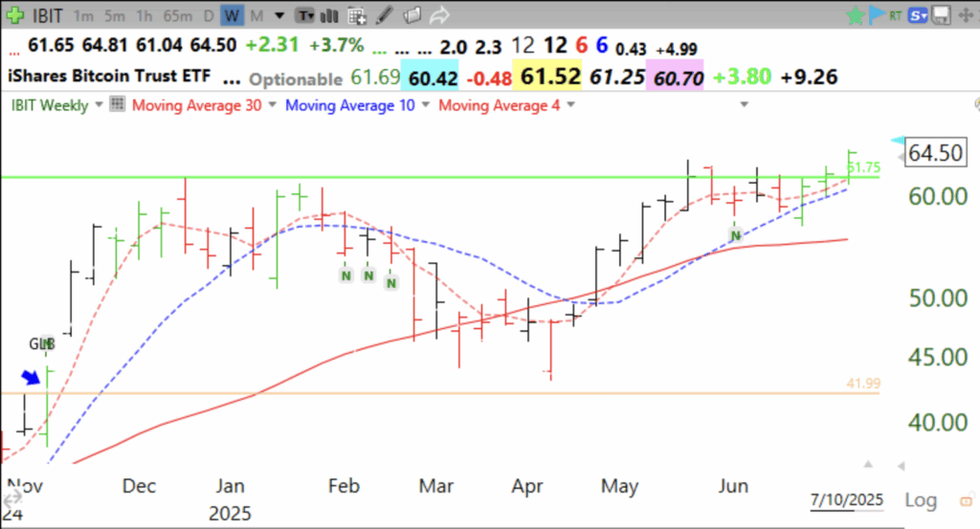Screen dimensions: 980x529
Task: Click the cyan price pointer beside 64.50
Action: click(898, 140)
